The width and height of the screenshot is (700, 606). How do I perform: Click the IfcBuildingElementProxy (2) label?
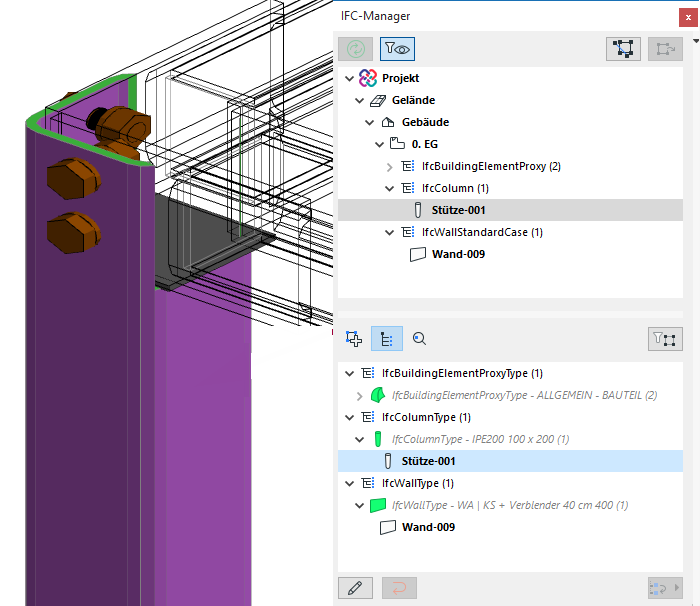pos(491,166)
